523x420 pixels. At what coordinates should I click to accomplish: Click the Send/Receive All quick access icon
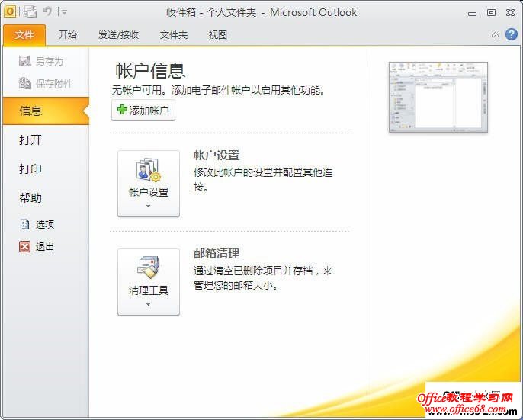30,12
